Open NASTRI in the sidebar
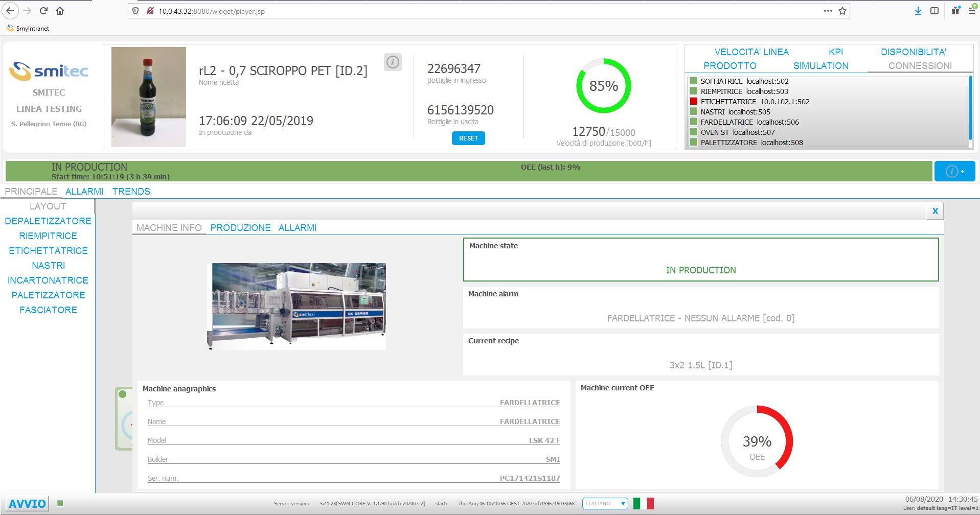Image resolution: width=980 pixels, height=515 pixels. pos(48,266)
